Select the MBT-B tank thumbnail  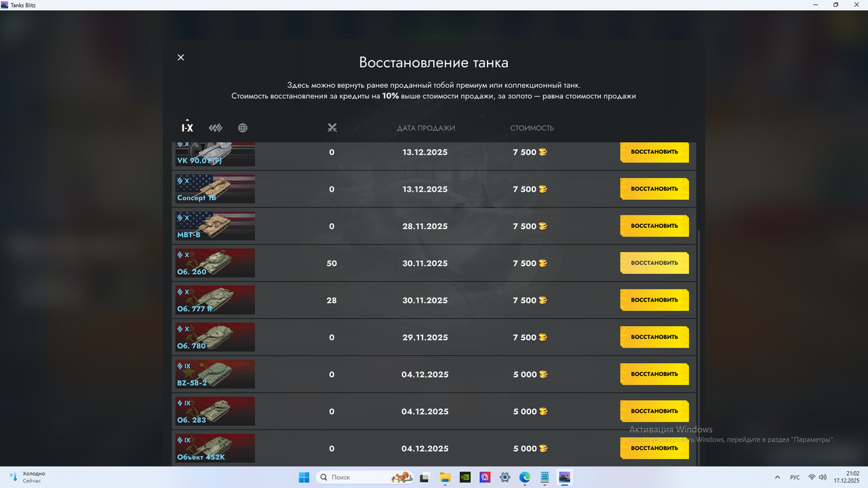pos(215,226)
